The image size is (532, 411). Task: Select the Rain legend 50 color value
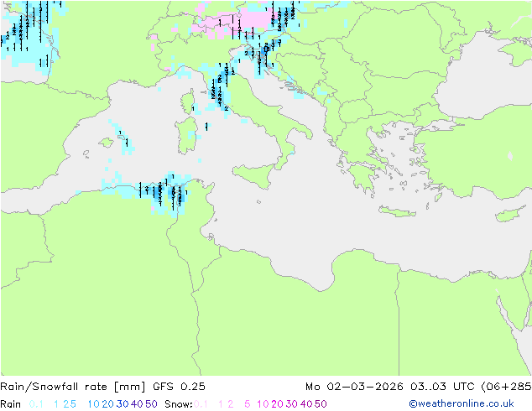point(151,404)
